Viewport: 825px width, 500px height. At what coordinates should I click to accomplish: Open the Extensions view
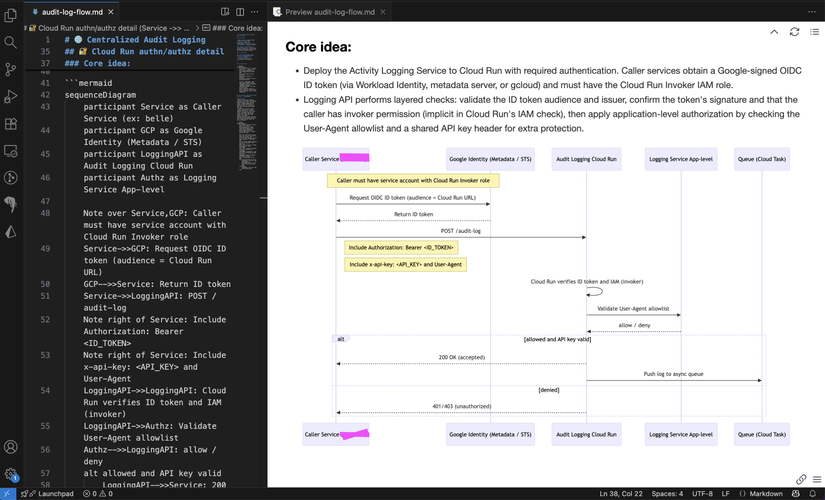pyautogui.click(x=11, y=124)
